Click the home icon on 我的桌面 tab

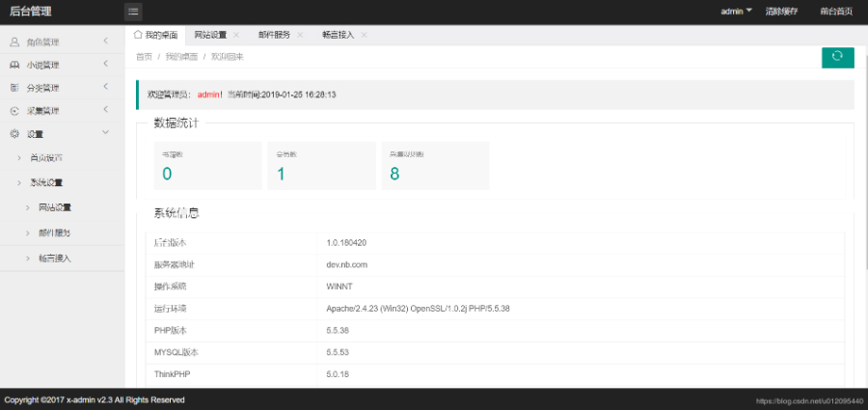tap(138, 35)
